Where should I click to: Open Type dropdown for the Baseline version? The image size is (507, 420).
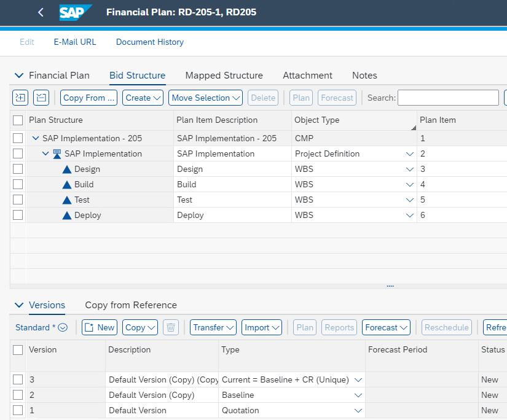358,395
